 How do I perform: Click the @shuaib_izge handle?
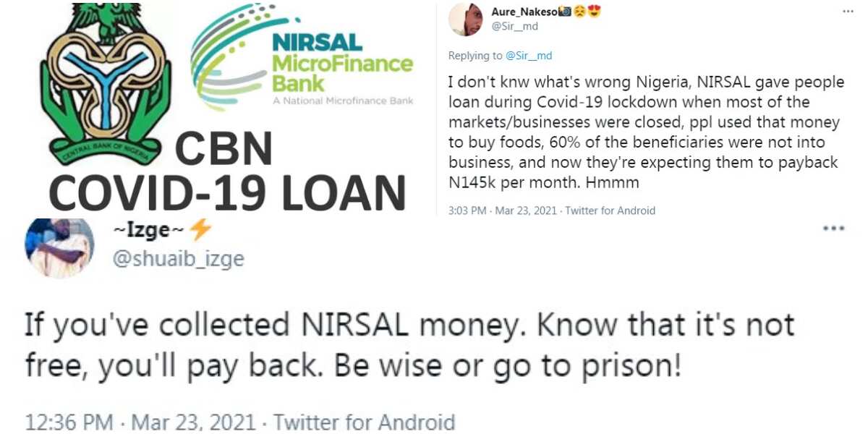[179, 259]
